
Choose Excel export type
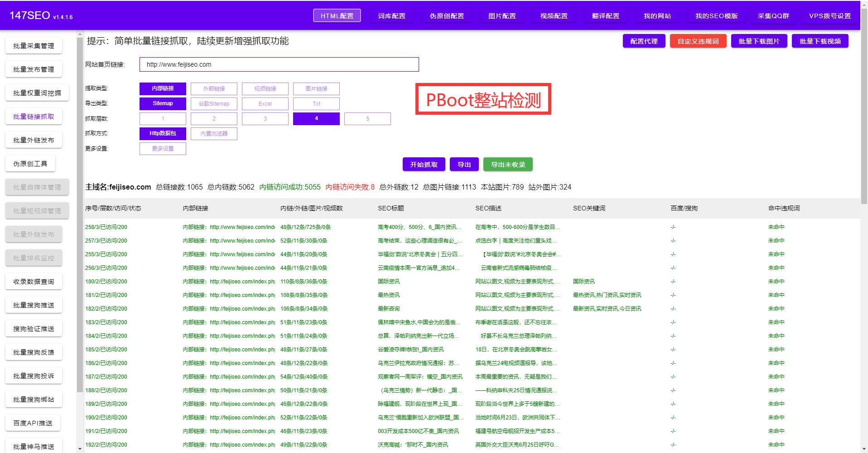(265, 103)
